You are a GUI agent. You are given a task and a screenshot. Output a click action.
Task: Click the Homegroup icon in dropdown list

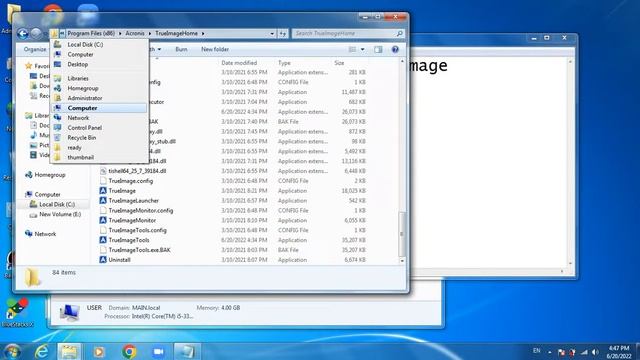pyautogui.click(x=58, y=88)
